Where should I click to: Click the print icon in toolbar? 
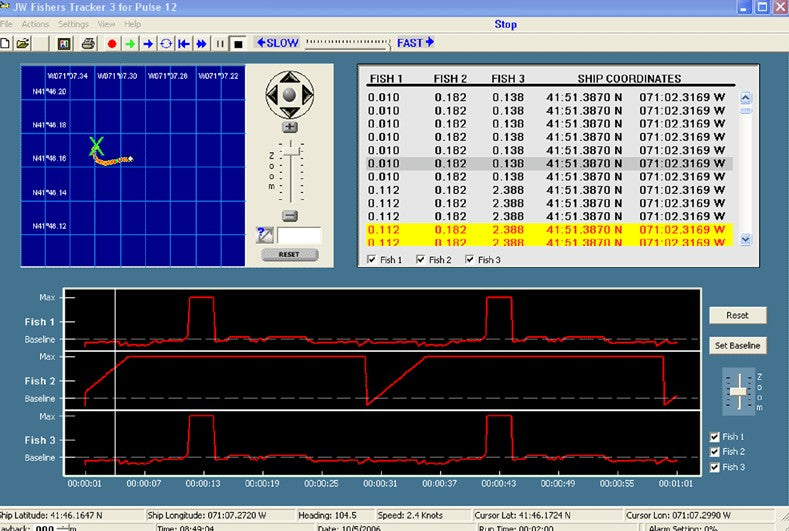point(88,44)
